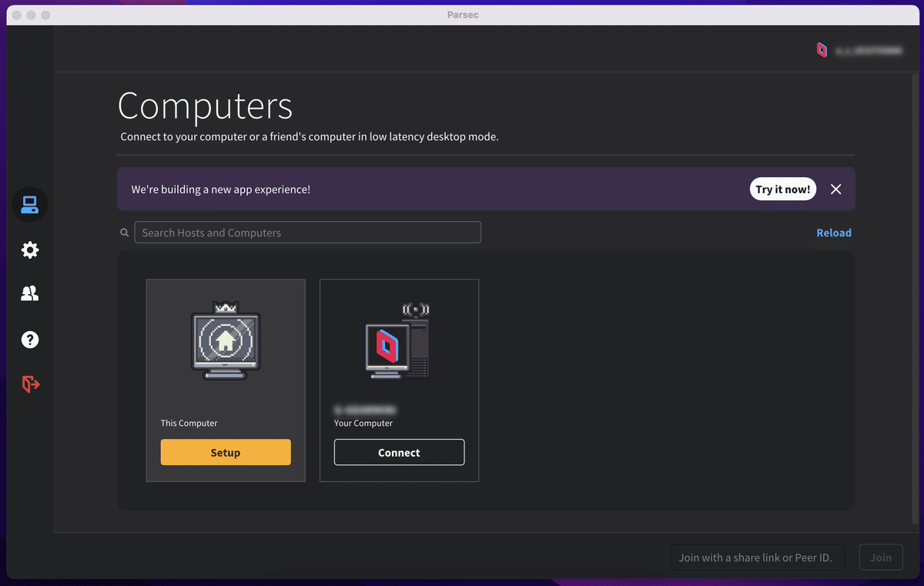This screenshot has width=924, height=586.
Task: Reload the computers list
Action: click(834, 233)
